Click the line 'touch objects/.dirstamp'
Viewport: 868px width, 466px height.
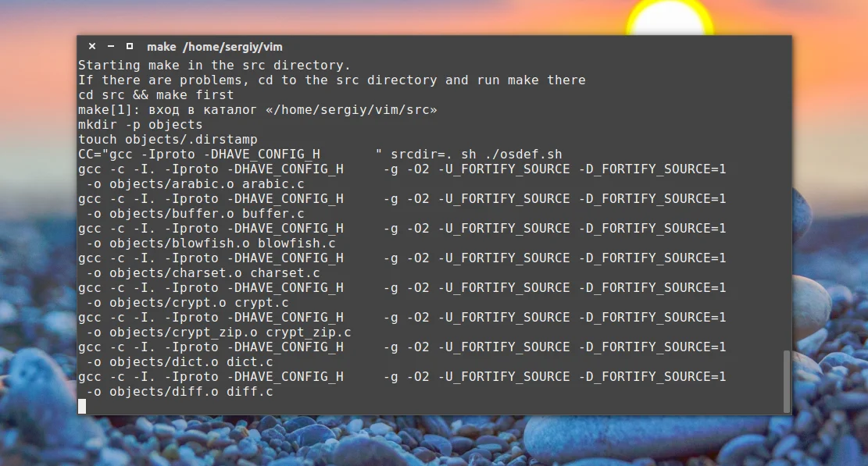(168, 139)
